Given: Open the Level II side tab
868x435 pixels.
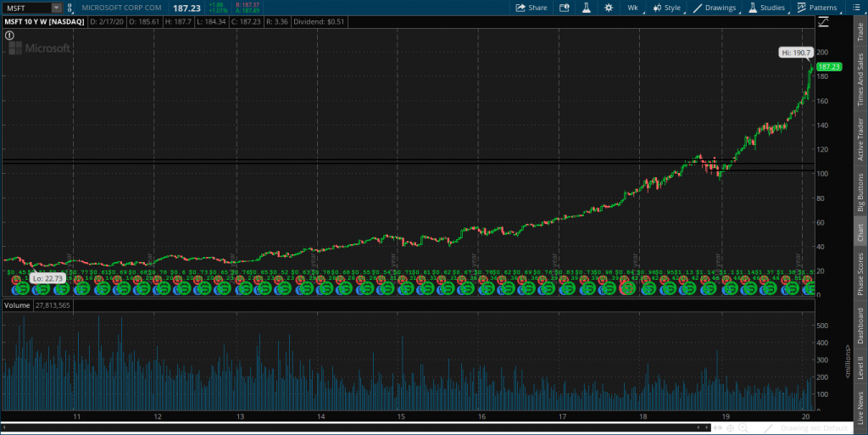Looking at the screenshot, I should (x=860, y=367).
